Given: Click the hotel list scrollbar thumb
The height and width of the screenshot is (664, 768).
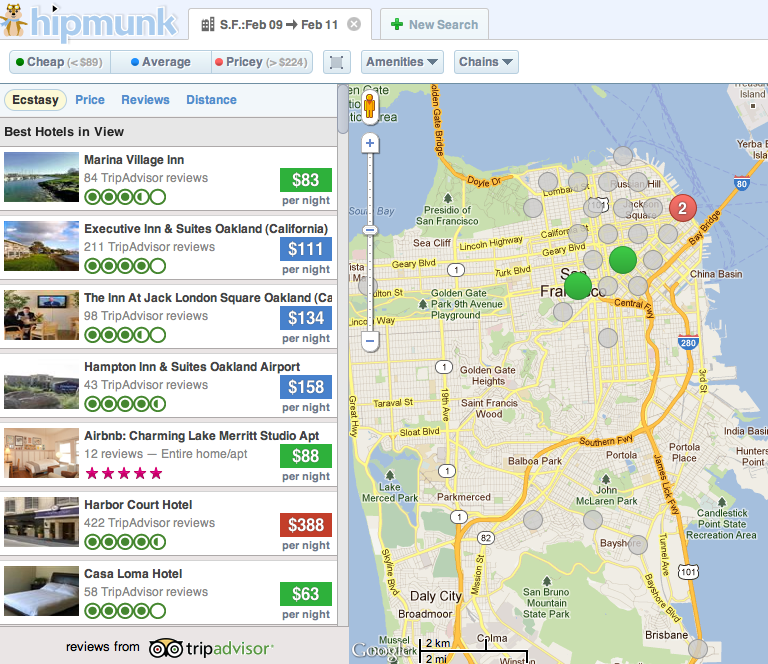Looking at the screenshot, I should pyautogui.click(x=343, y=109).
